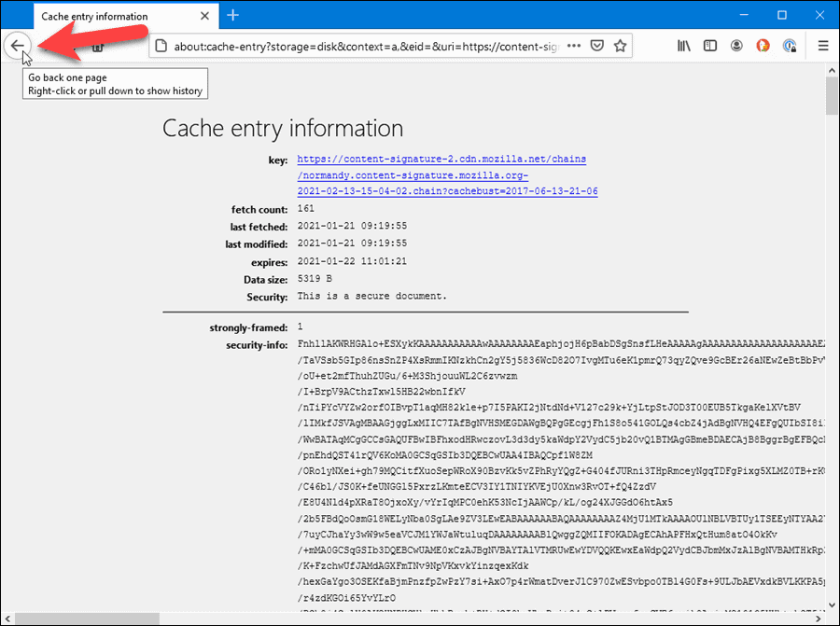Click the horizontal scrollbar left arrow
Screen dimensions: 840x626
pos(7,619)
